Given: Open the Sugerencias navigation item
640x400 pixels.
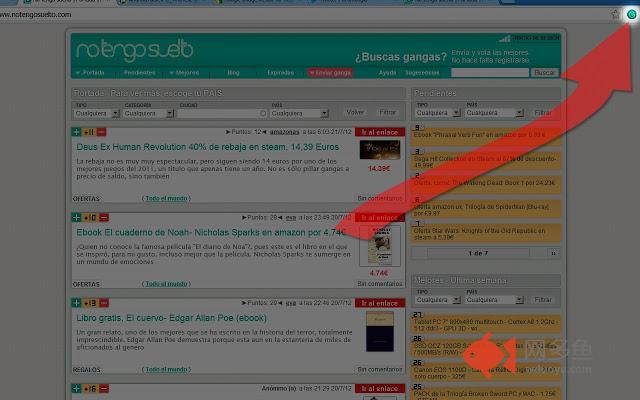Looking at the screenshot, I should point(422,73).
